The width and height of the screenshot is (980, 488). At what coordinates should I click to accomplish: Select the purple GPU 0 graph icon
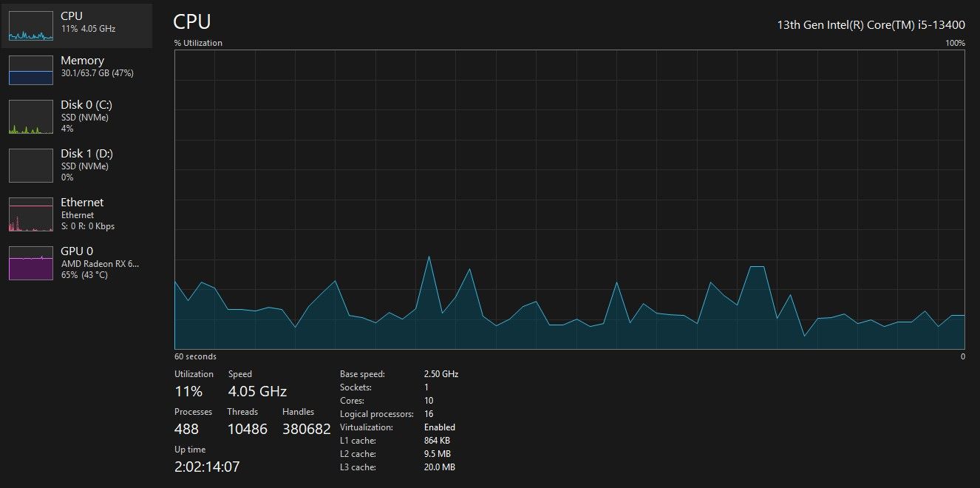pyautogui.click(x=31, y=264)
